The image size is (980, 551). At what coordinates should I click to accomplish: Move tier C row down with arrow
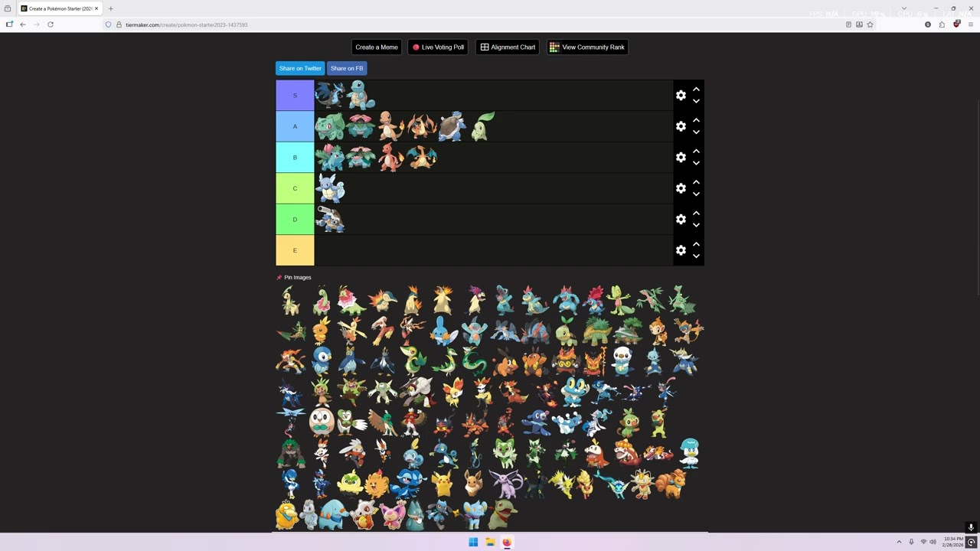[x=696, y=194]
